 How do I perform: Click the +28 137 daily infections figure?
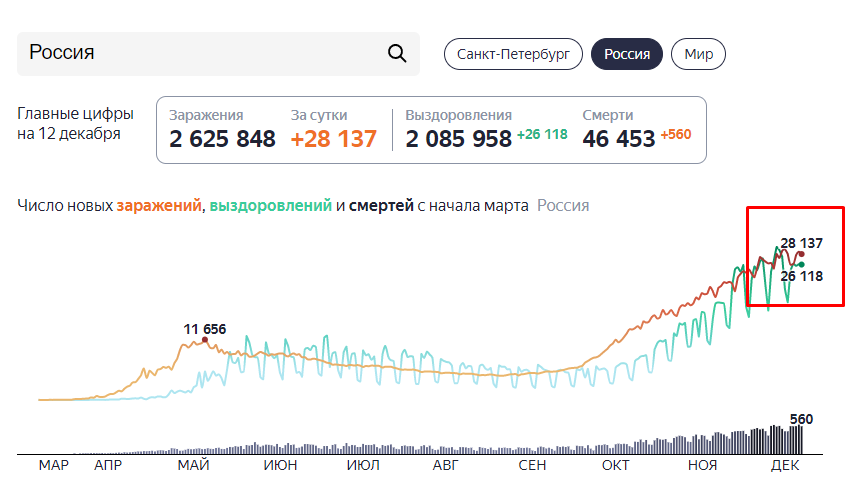(334, 139)
